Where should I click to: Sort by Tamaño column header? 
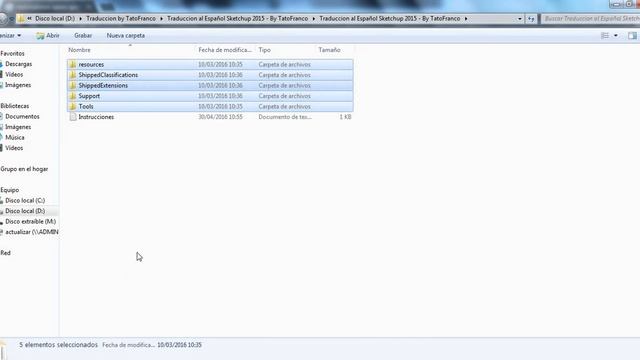(x=329, y=50)
